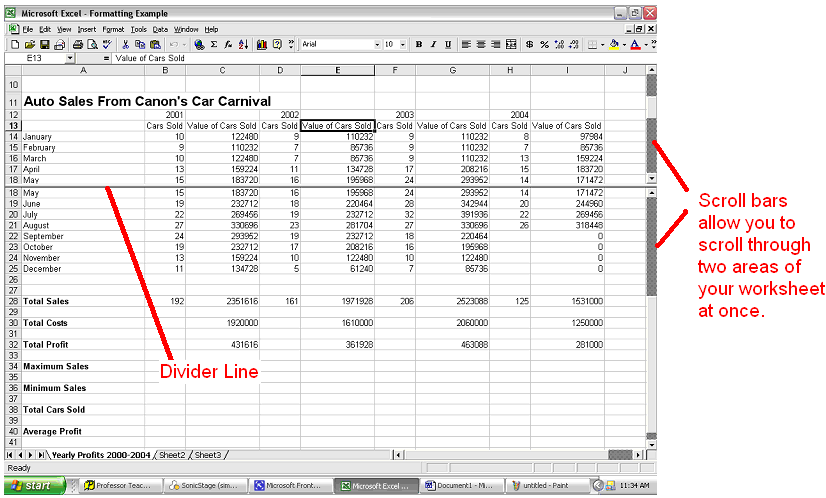The width and height of the screenshot is (826, 498).
Task: Open the Arial font name dropdown
Action: 377,45
